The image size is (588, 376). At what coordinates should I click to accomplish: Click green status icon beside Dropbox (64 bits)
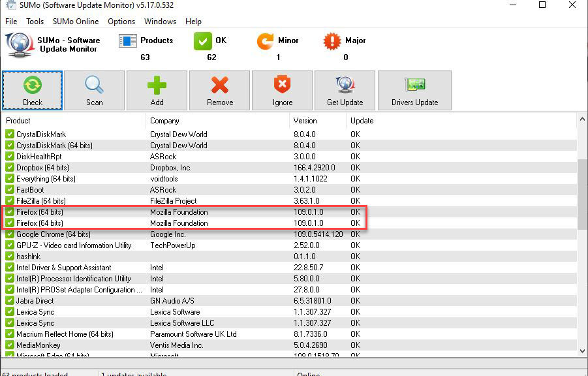click(x=9, y=167)
